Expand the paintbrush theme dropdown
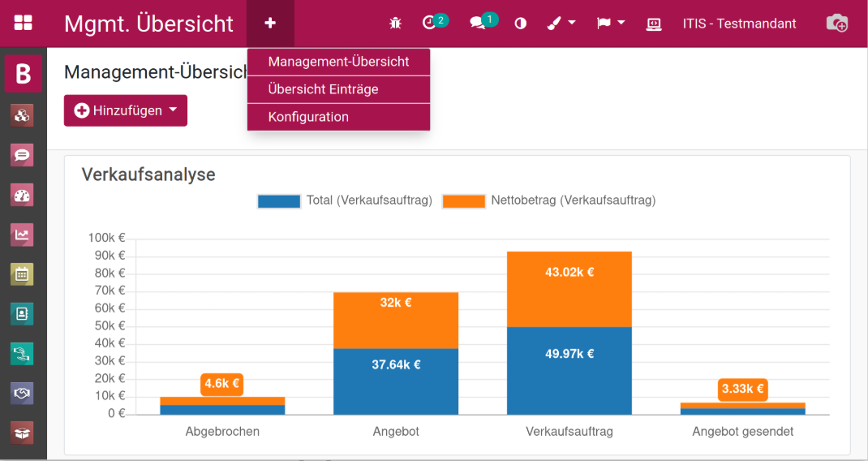 [561, 24]
